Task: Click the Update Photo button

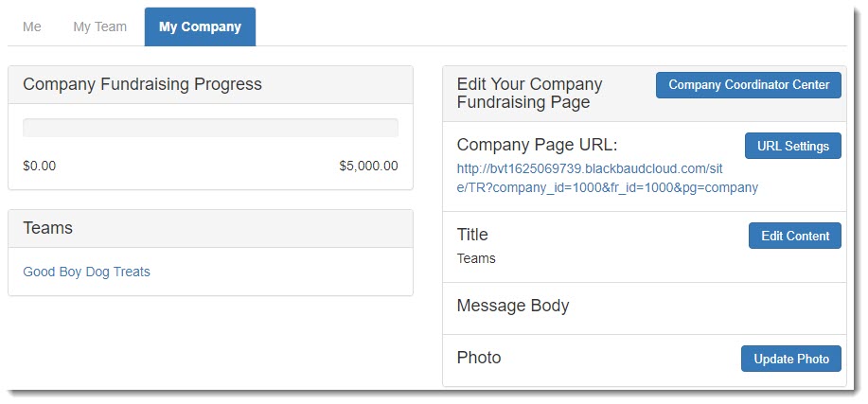Action: click(x=790, y=359)
